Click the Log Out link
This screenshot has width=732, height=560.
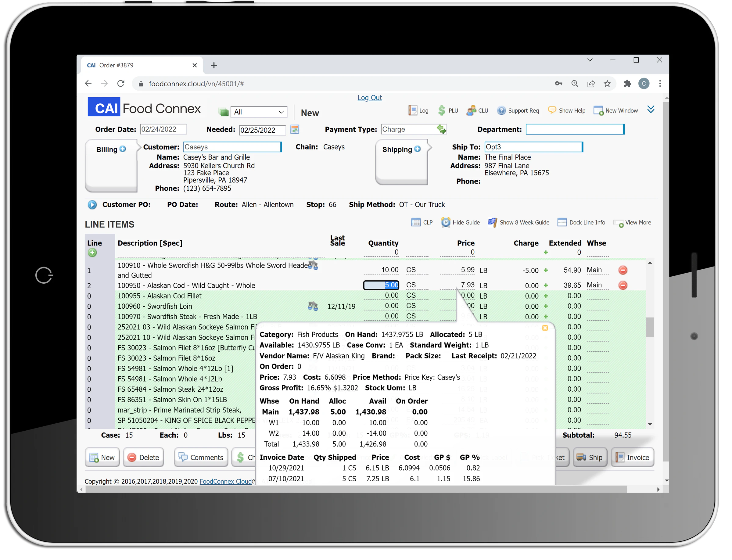point(370,97)
